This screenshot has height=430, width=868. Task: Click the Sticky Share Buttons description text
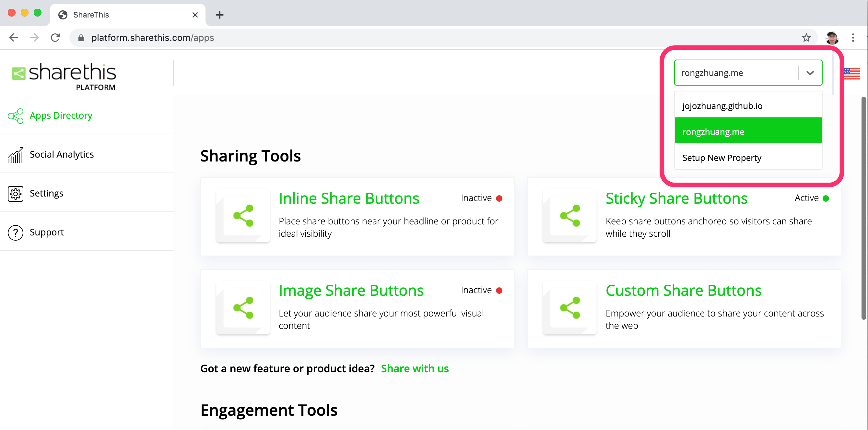point(708,228)
